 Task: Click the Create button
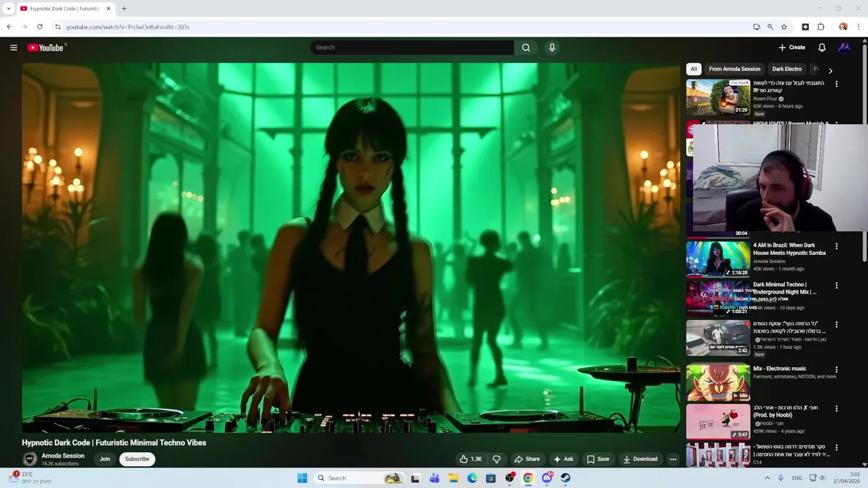pos(792,47)
